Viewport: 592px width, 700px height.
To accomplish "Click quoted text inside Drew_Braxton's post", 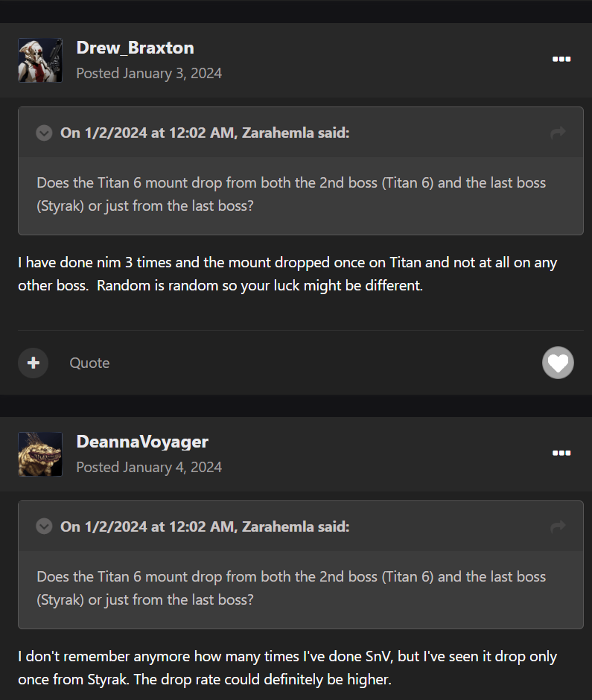I will point(291,194).
